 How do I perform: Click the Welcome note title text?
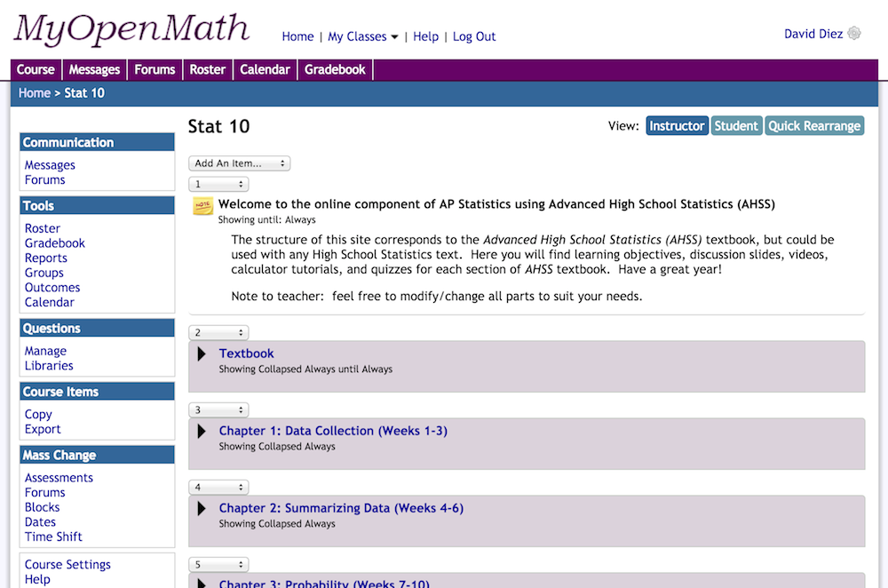pyautogui.click(x=496, y=204)
